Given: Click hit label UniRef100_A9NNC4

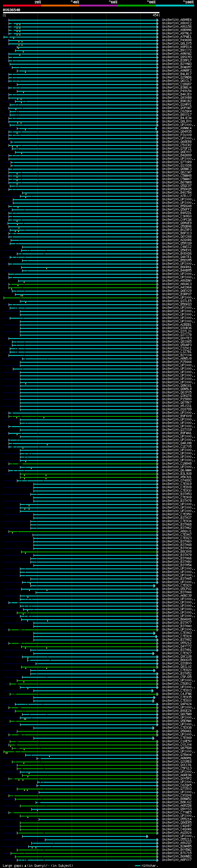Looking at the screenshot, I should click(x=177, y=128).
